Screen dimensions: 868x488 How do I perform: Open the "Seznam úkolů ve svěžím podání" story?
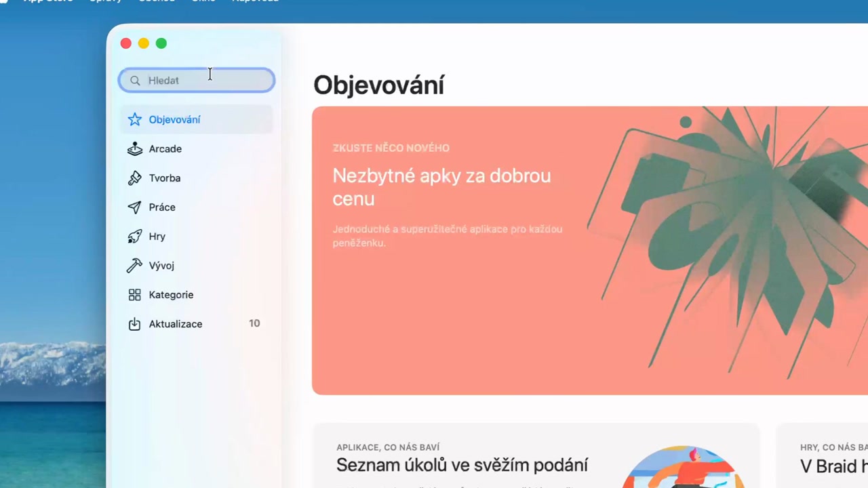536,455
